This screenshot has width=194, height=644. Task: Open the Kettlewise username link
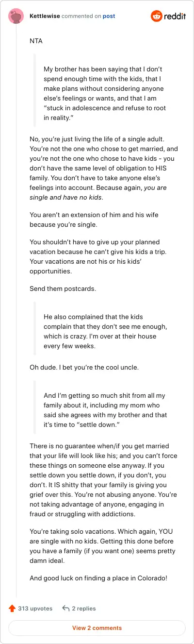pyautogui.click(x=45, y=16)
